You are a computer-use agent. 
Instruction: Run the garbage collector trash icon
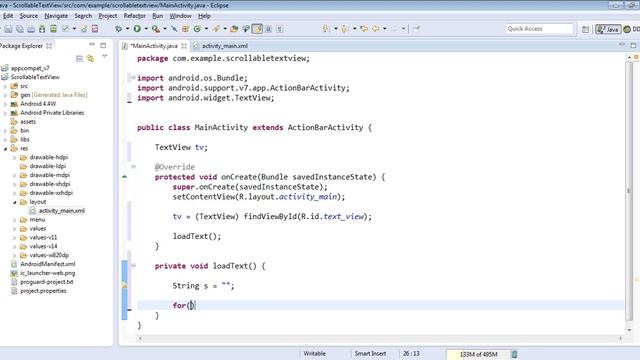514,354
